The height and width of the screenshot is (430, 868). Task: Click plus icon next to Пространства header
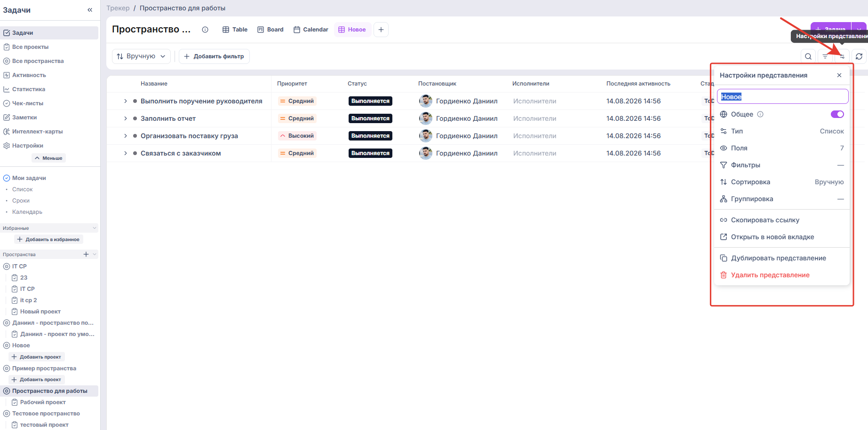86,254
